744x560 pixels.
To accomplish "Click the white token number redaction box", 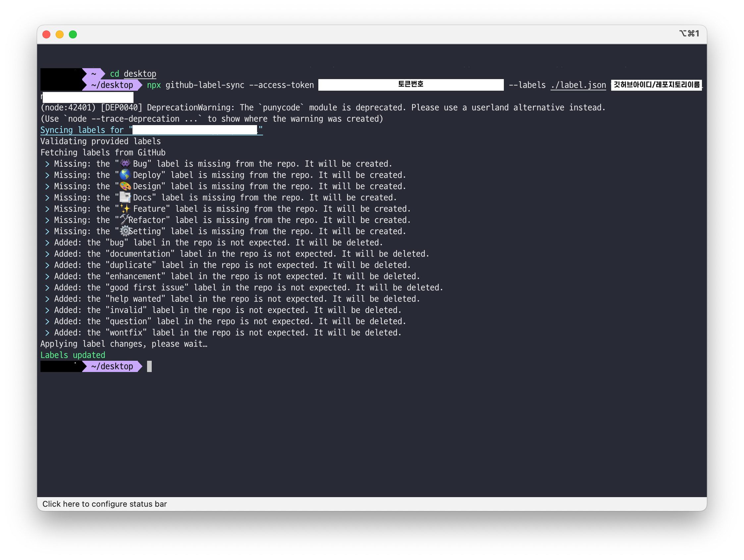I will (411, 85).
